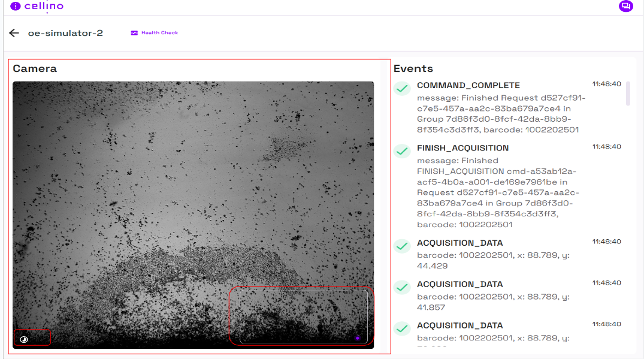Click the cellino brand name text
Image resolution: width=644 pixels, height=359 pixels.
(44, 7)
